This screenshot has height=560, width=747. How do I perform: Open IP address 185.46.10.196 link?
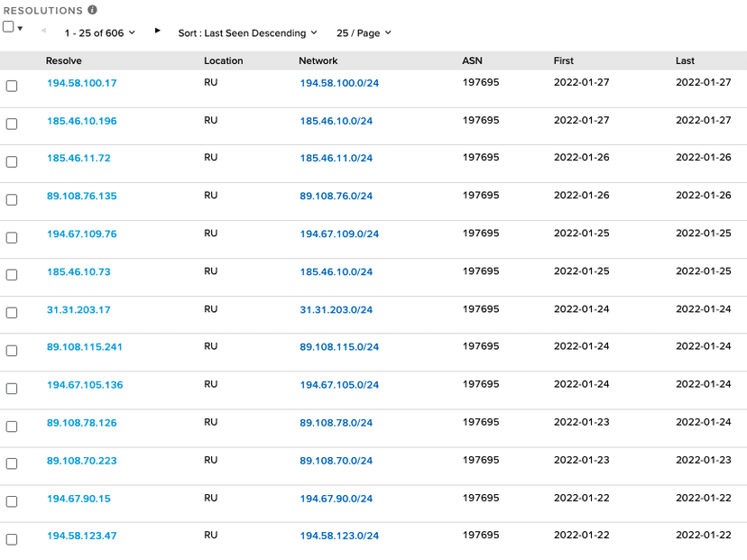pos(81,121)
